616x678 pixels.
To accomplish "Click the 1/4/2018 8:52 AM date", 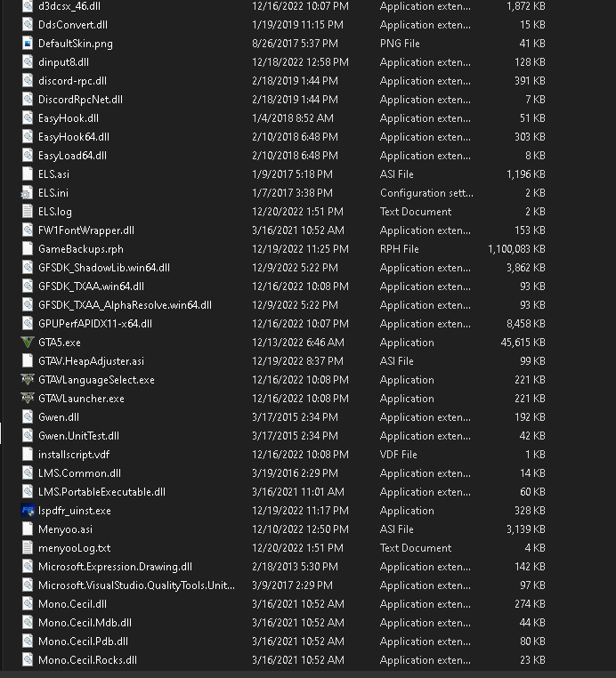I will pyautogui.click(x=293, y=118).
